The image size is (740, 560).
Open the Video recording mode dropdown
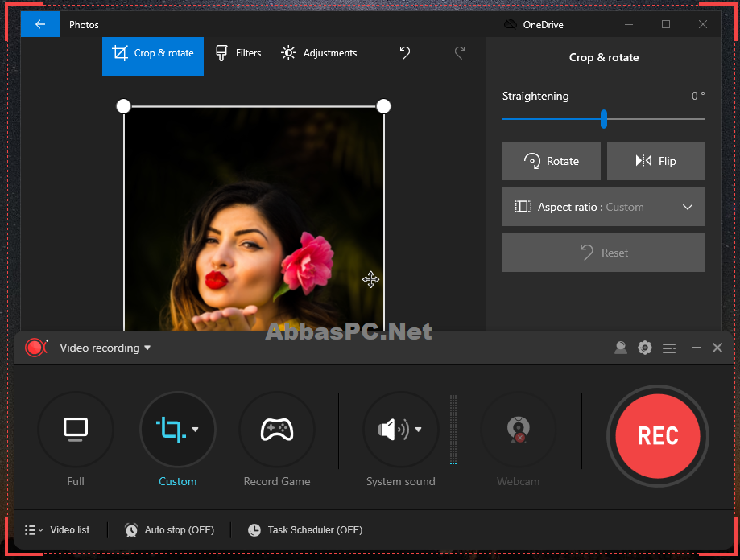(x=105, y=348)
